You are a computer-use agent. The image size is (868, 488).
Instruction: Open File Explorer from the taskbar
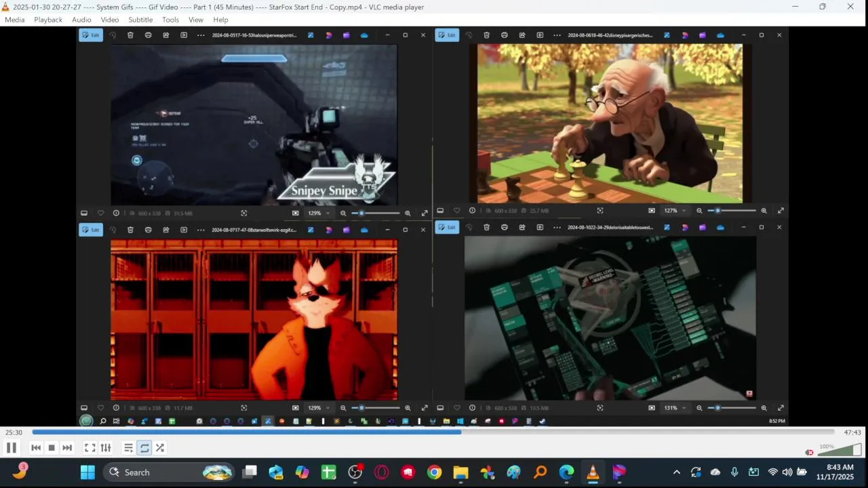coord(461,472)
